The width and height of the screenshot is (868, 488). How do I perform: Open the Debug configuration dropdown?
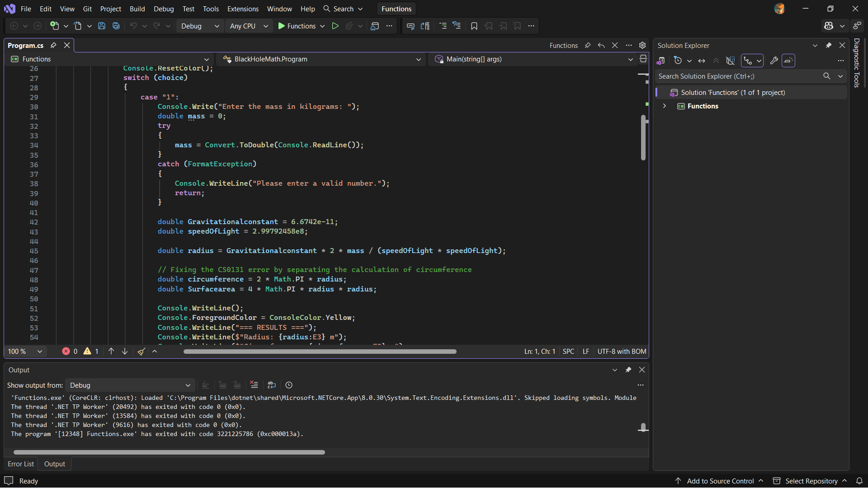[200, 26]
